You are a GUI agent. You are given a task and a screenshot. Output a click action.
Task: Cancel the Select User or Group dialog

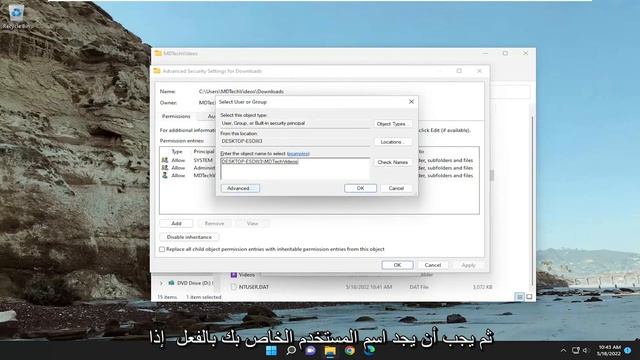(396, 188)
